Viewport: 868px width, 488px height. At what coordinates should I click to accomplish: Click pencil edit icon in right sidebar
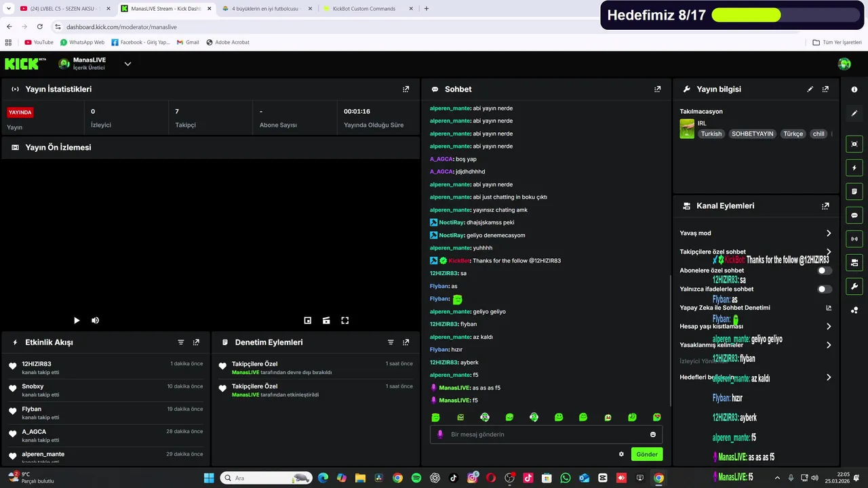point(854,113)
